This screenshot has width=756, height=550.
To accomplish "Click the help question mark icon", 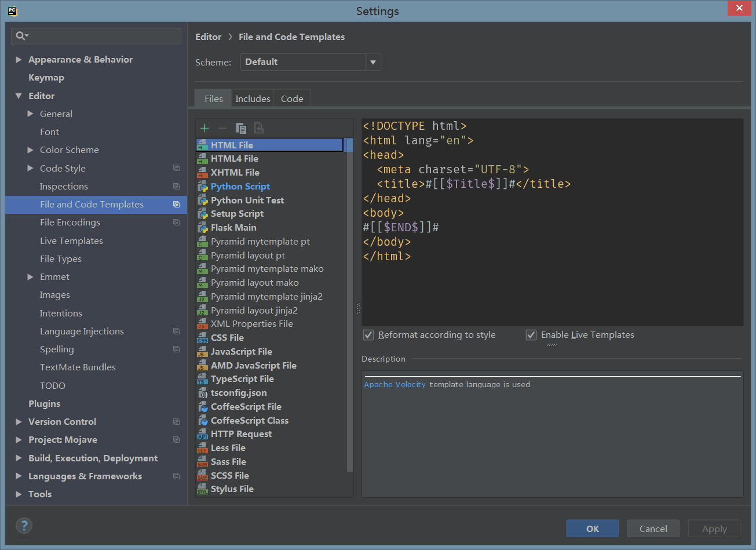I will (x=24, y=526).
